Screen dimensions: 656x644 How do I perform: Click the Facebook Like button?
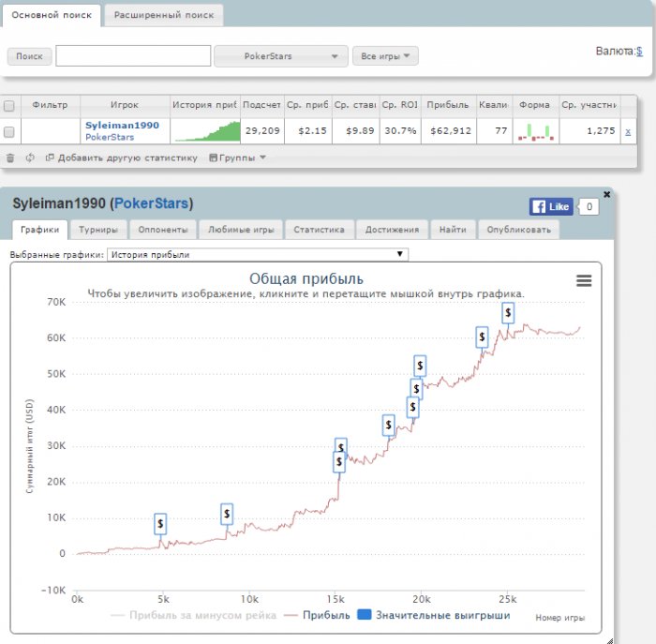pos(551,206)
